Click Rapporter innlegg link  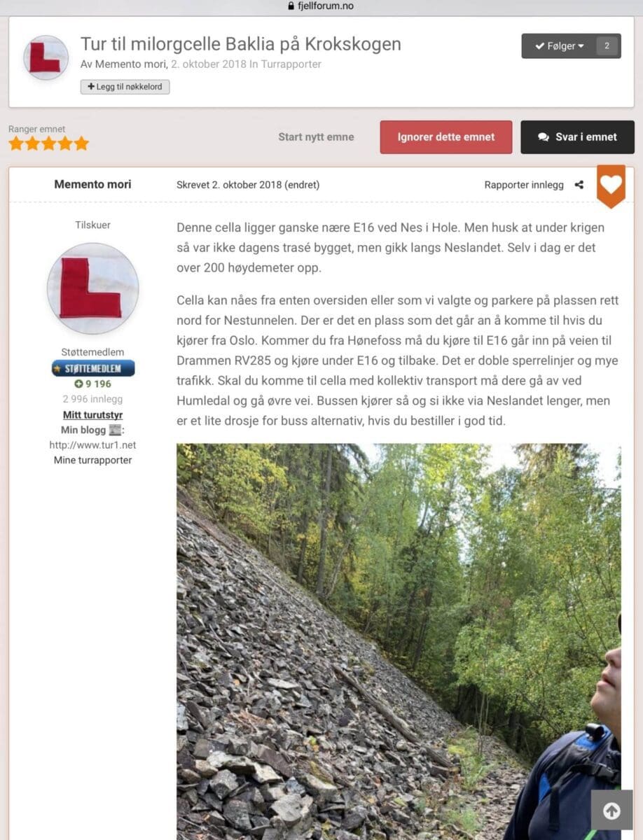click(524, 185)
